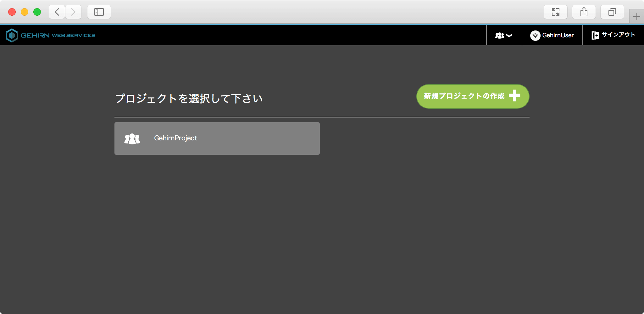
Task: Open the GehirnUser account name link
Action: pyautogui.click(x=558, y=35)
